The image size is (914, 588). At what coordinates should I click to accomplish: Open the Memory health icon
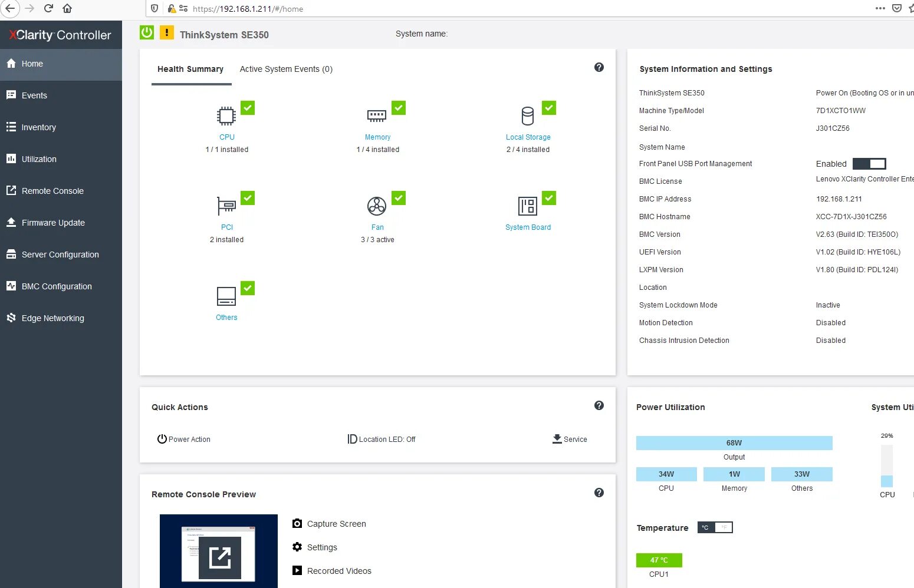(377, 116)
